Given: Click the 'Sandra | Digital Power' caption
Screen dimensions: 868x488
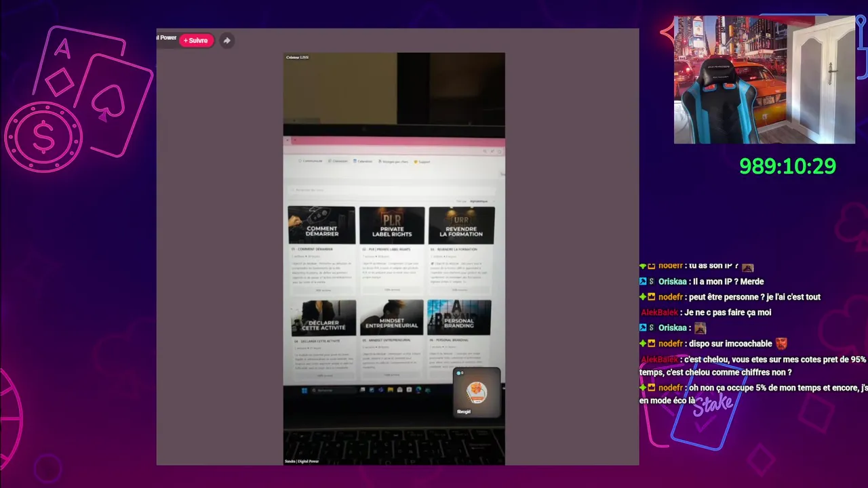Looking at the screenshot, I should tap(302, 461).
